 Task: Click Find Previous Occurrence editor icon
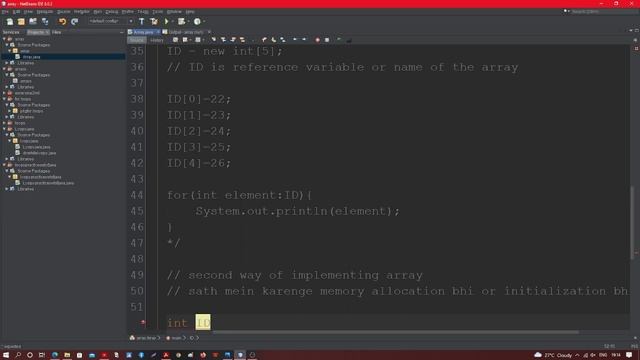223,40
